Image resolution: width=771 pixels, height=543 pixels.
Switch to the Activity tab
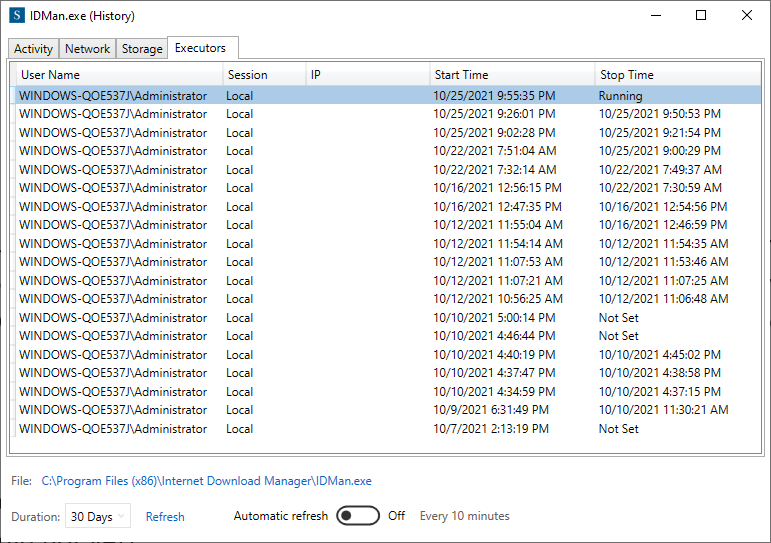[33, 49]
